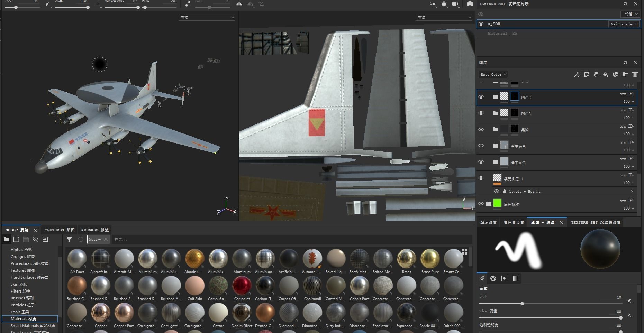
Task: Switch shelf grid view size icon
Action: coord(464,251)
